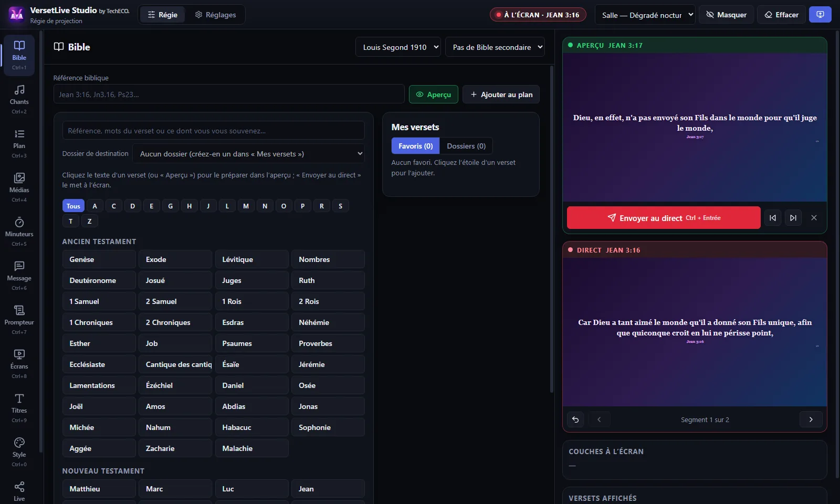Click the Référence biblique input field

click(x=229, y=94)
